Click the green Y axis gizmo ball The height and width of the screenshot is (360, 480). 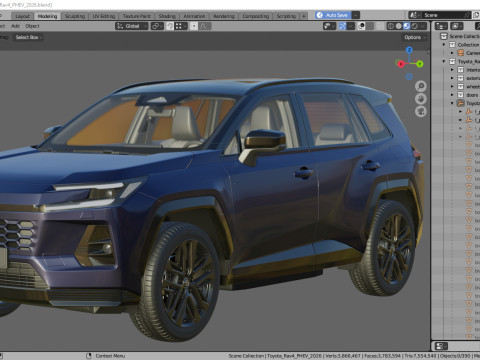point(420,64)
